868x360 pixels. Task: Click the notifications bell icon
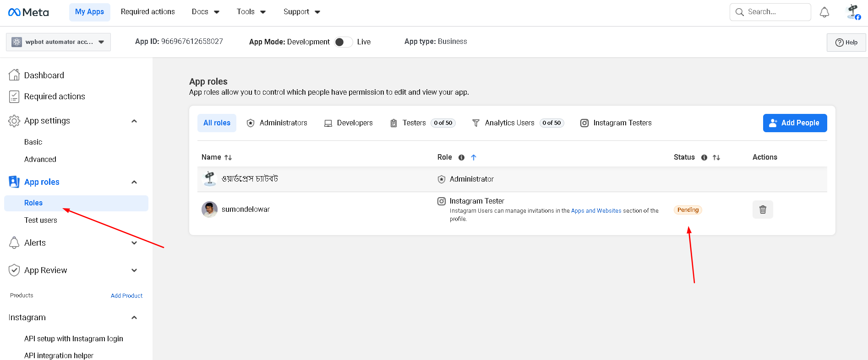[x=824, y=12]
